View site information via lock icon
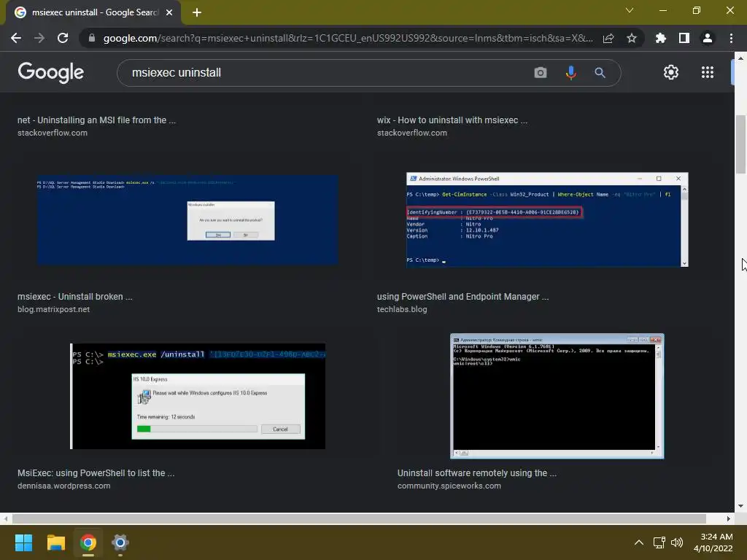The image size is (747, 560). 92,38
